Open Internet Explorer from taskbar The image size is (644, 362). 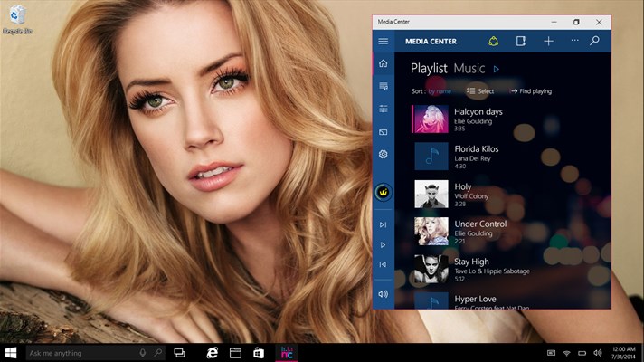tap(213, 353)
